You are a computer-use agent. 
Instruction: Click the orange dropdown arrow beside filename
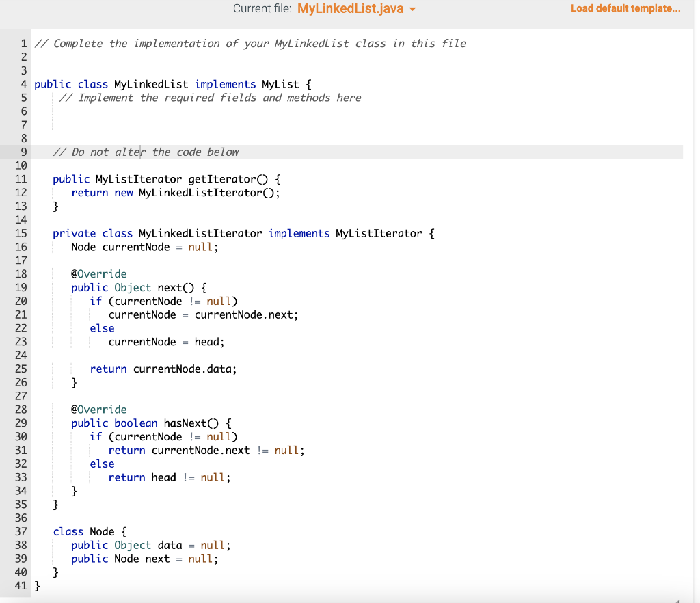pos(412,10)
